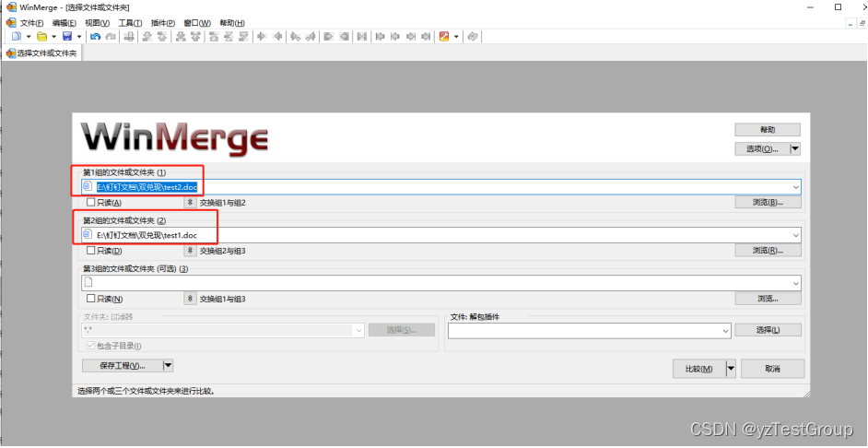This screenshot has height=448, width=868.
Task: Tick the 只读(N) checkbox
Action: pyautogui.click(x=91, y=299)
